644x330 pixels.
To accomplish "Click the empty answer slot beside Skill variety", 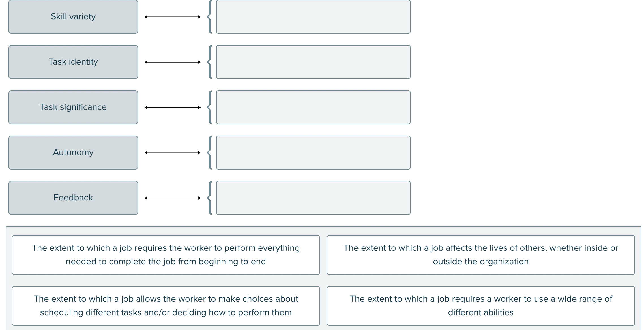I will click(313, 16).
